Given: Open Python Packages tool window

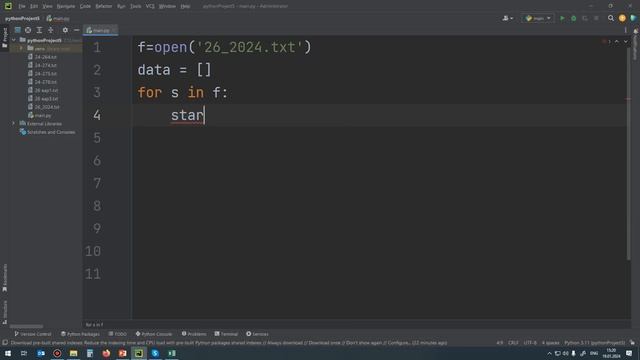Looking at the screenshot, I should click(80, 334).
